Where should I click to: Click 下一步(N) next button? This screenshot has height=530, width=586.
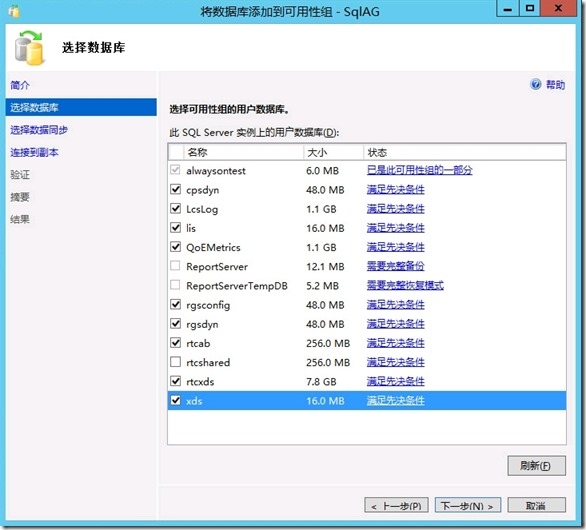click(x=468, y=506)
